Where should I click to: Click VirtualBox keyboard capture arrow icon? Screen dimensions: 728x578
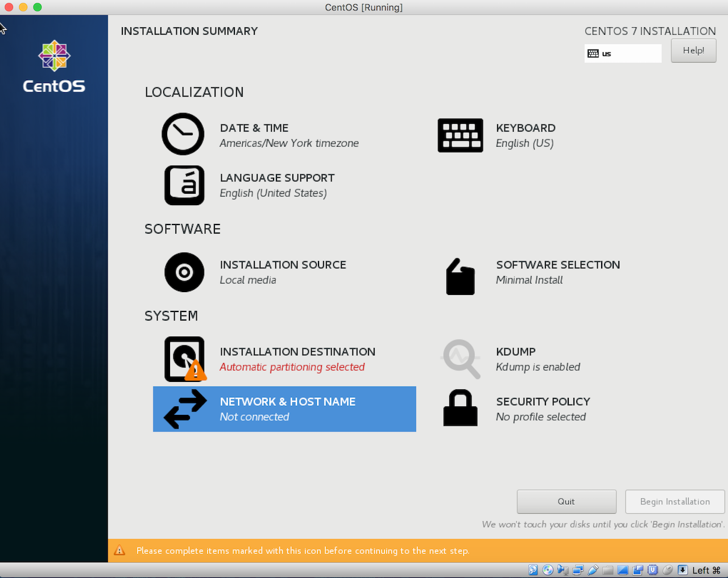(682, 570)
